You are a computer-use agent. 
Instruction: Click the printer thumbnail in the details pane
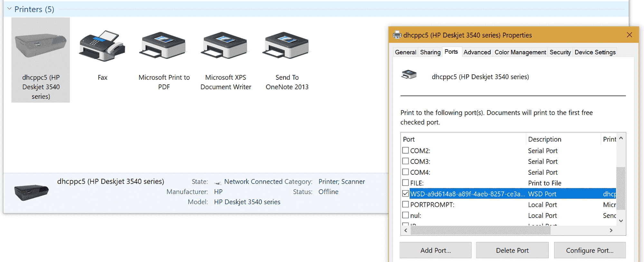click(31, 192)
